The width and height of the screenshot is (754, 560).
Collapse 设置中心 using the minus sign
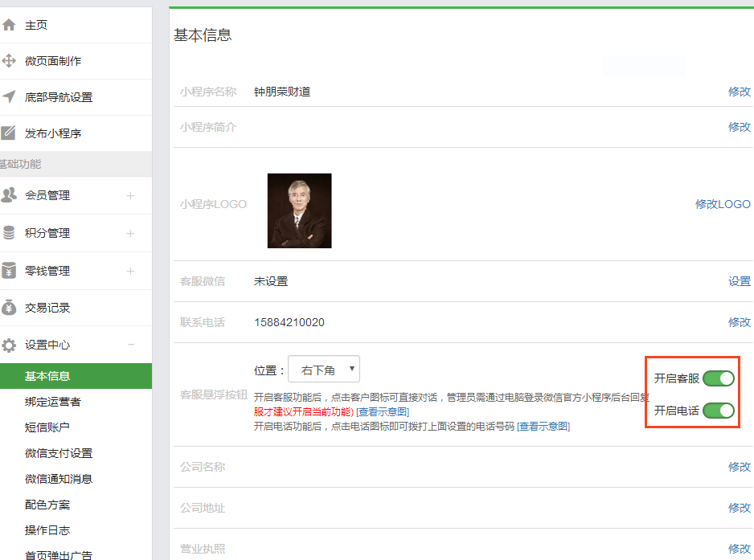130,345
